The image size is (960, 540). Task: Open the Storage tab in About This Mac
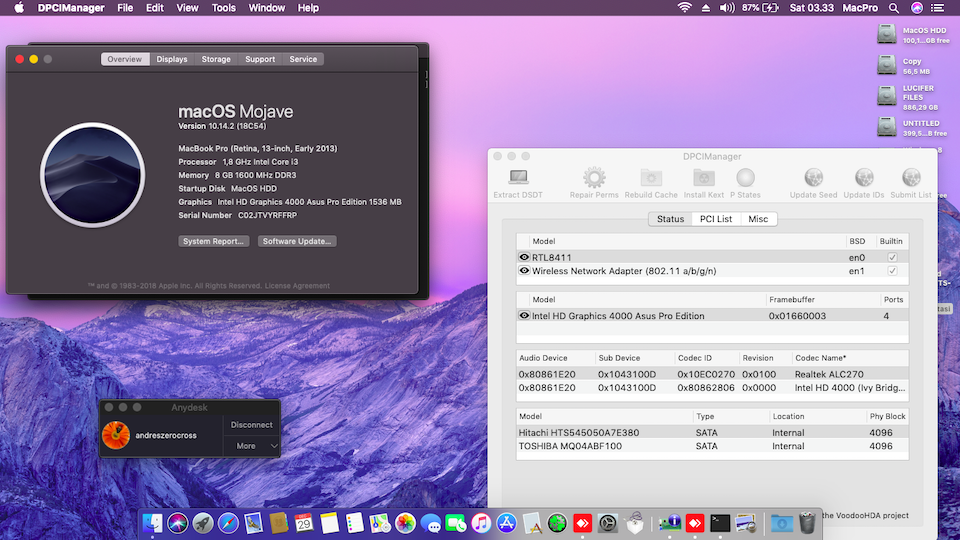pos(216,59)
